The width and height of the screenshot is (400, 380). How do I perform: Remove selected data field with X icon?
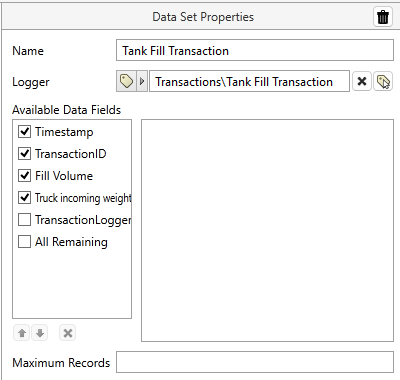(x=68, y=333)
